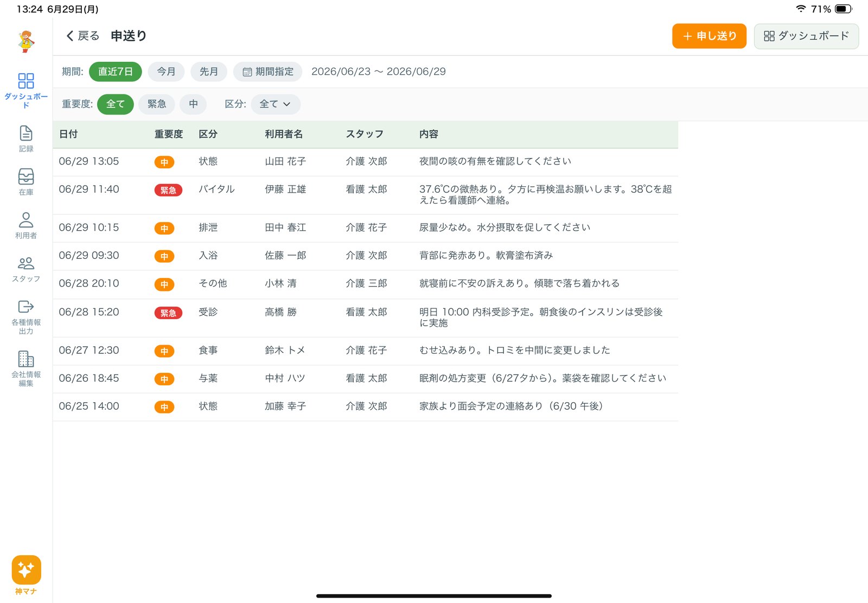Click the 緊急 badge in 高橋 勝 row
Image resolution: width=868 pixels, height=603 pixels.
(x=168, y=313)
